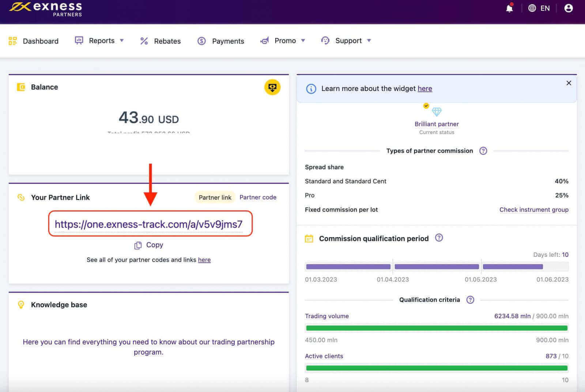Expand the Promo dropdown menu
The height and width of the screenshot is (392, 585).
pos(283,41)
